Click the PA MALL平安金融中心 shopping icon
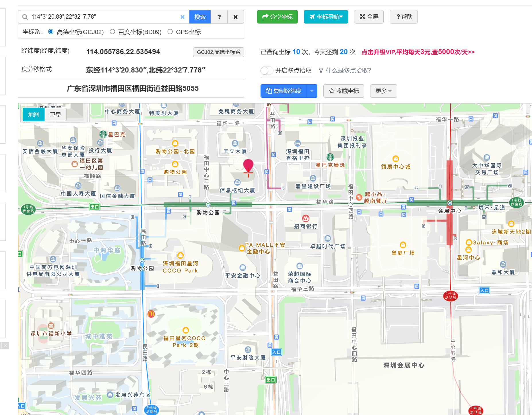The height and width of the screenshot is (415, 532). click(242, 248)
